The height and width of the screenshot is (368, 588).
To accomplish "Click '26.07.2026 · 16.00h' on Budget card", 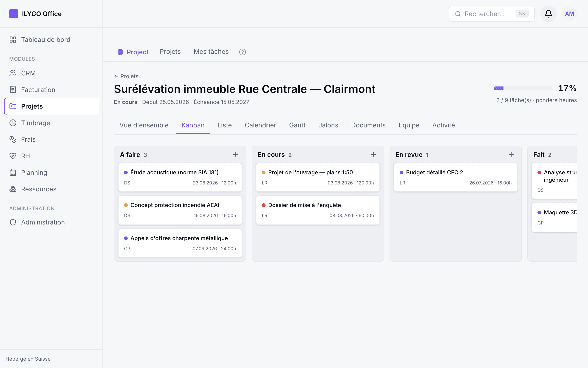I will coord(490,183).
